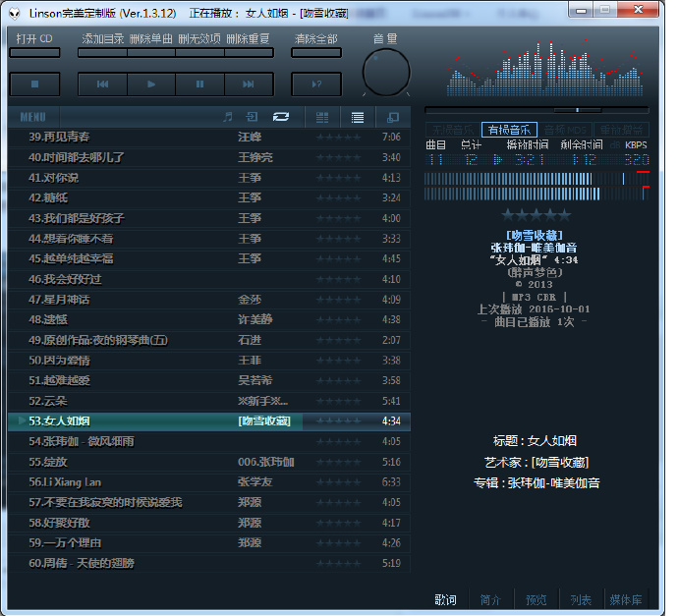The image size is (678, 616).
Task: Minimize the Linson player window
Action: click(x=582, y=10)
